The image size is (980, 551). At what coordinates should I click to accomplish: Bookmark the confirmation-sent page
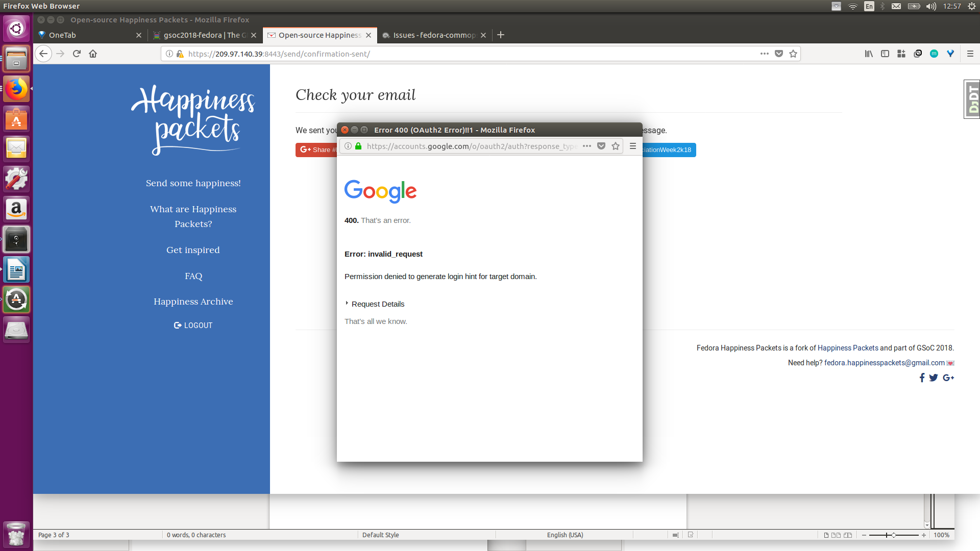pyautogui.click(x=793, y=54)
